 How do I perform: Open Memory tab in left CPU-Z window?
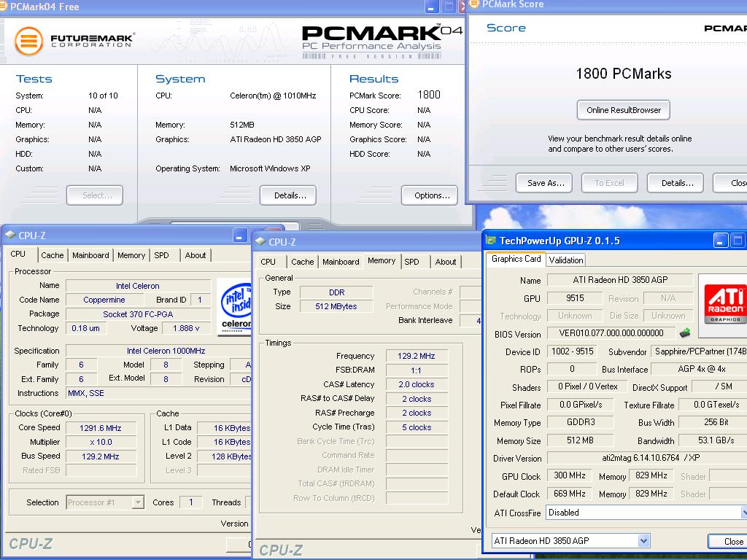point(131,255)
